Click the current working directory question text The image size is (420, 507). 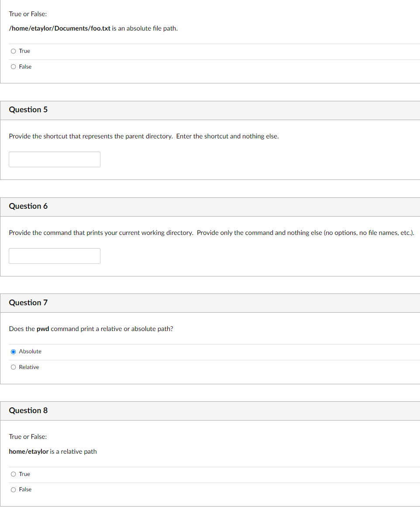[211, 233]
